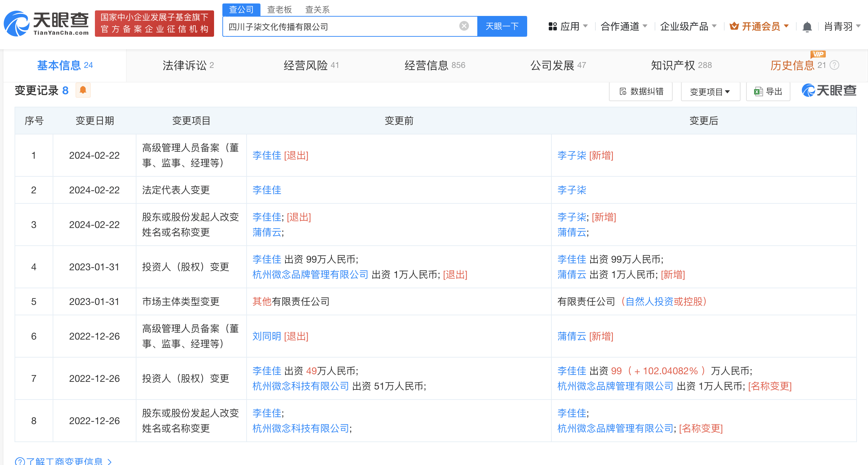Open the 杭州微念品牌管理有限公司 link in row 4

[310, 275]
